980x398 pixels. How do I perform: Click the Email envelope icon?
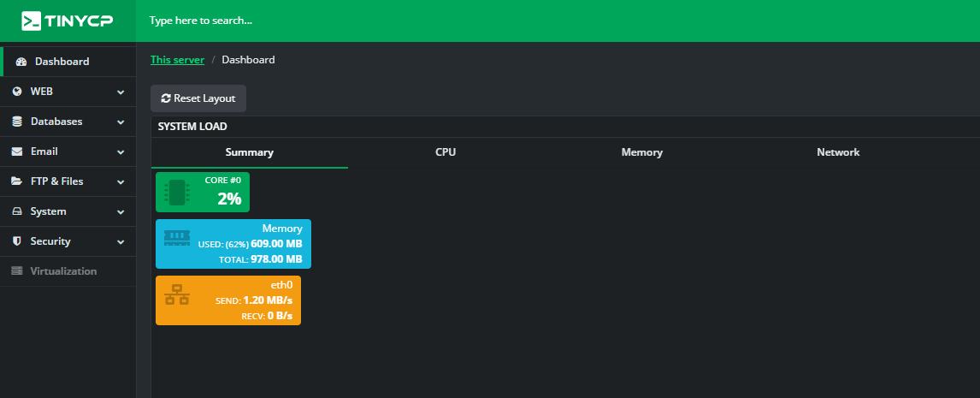pyautogui.click(x=17, y=151)
